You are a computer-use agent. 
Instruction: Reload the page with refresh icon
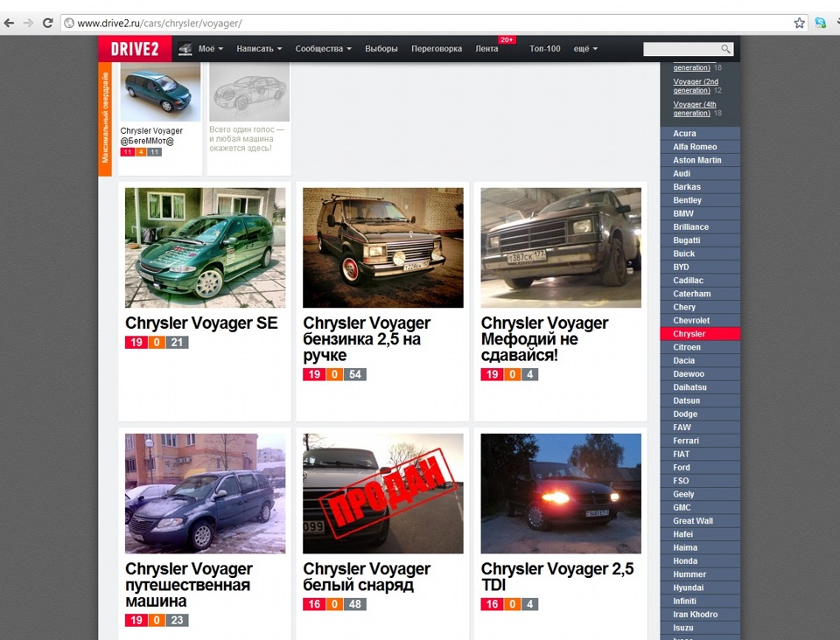tap(47, 23)
